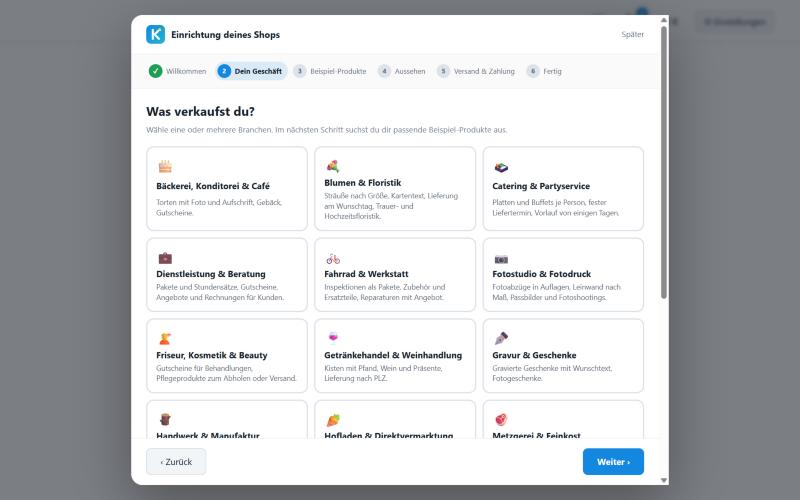Go to step 6 Fertig
This screenshot has width=800, height=500.
[x=544, y=71]
